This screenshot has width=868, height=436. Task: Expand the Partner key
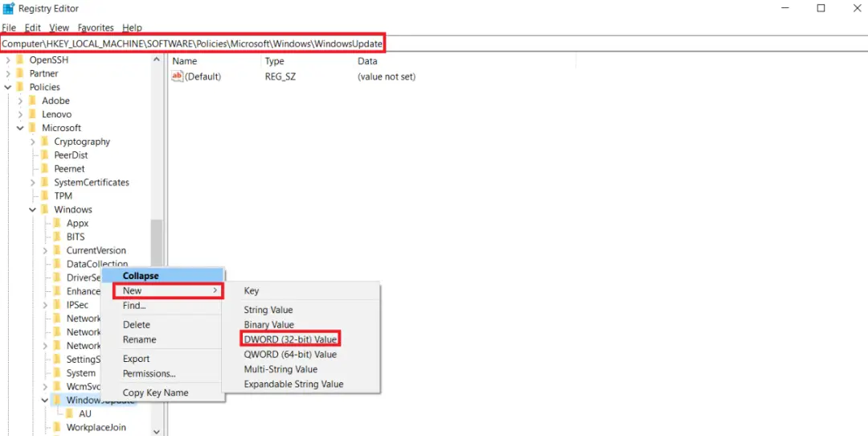(8, 73)
